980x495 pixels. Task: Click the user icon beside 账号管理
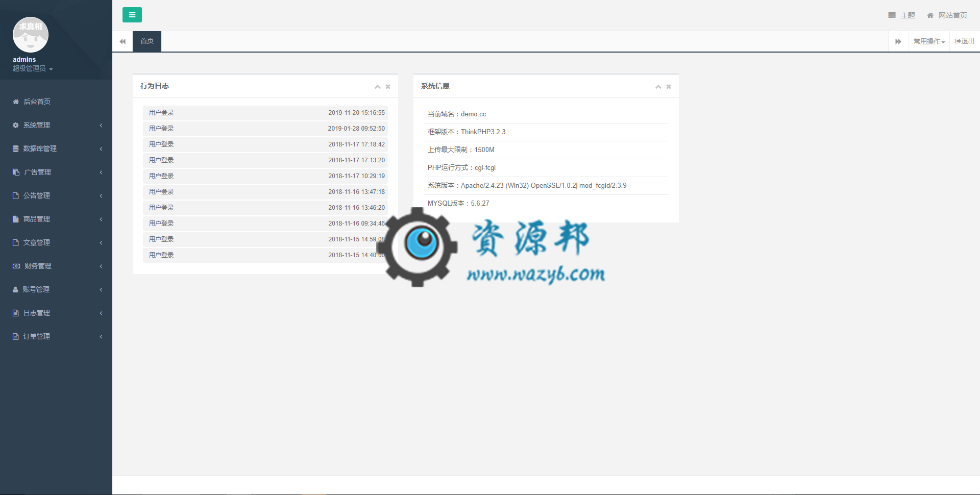pyautogui.click(x=15, y=289)
